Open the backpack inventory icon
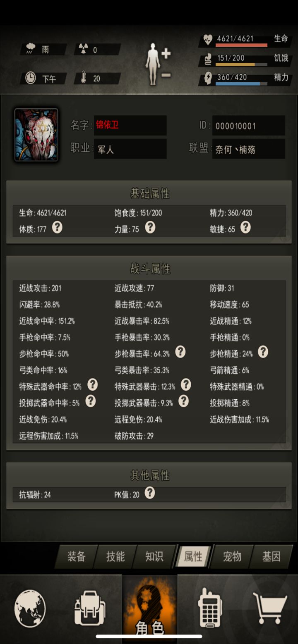The height and width of the screenshot is (644, 298). point(89,608)
